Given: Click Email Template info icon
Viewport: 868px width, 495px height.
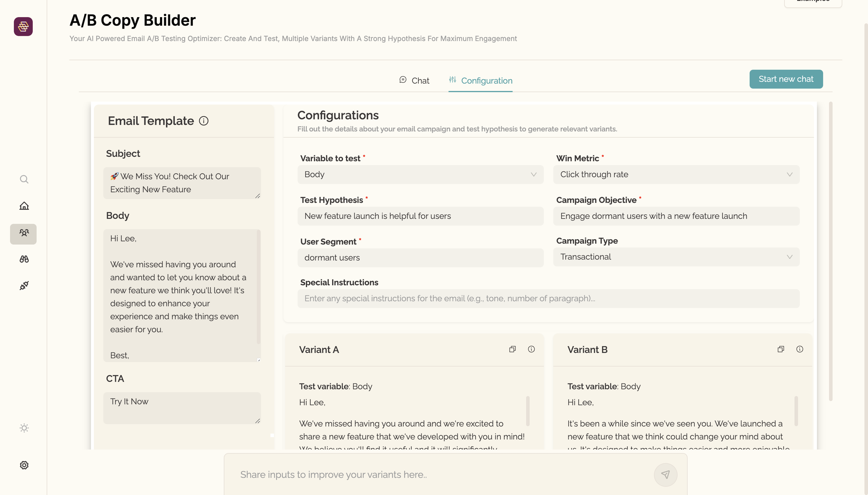Looking at the screenshot, I should pyautogui.click(x=204, y=121).
